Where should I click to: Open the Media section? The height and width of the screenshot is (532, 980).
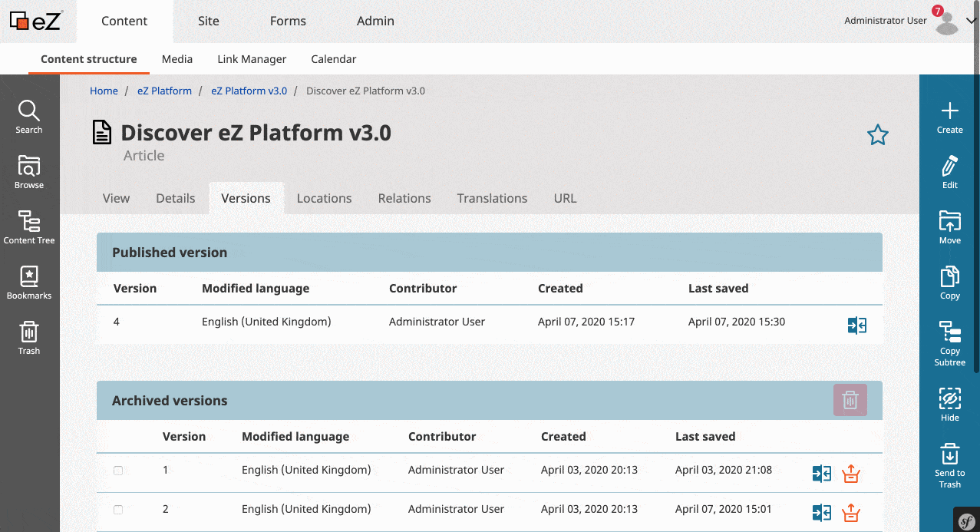(x=177, y=59)
